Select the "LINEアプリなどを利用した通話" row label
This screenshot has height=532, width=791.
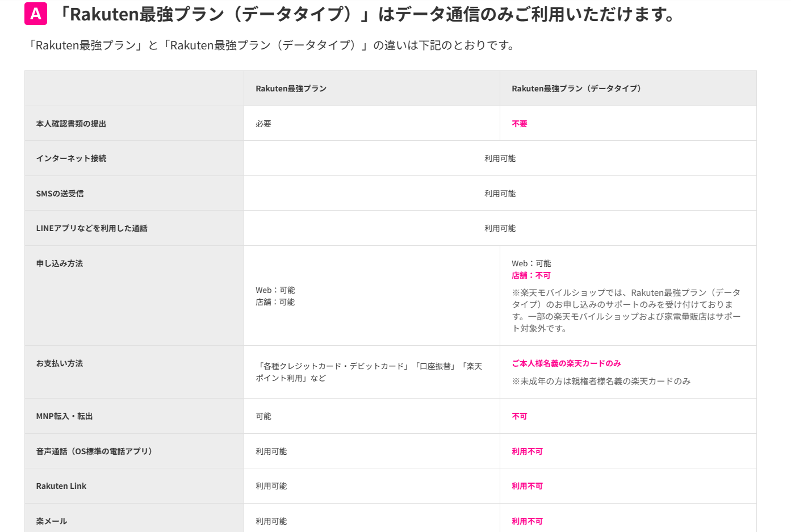click(91, 228)
